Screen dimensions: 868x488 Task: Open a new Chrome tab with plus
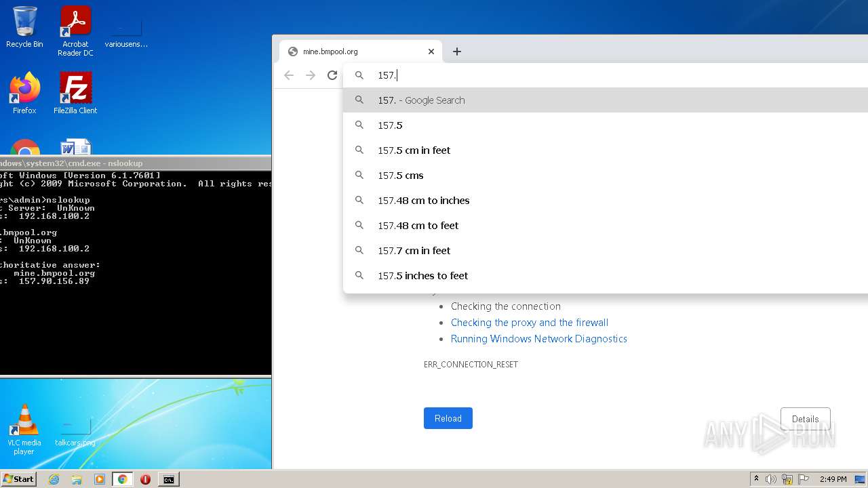pyautogui.click(x=457, y=52)
